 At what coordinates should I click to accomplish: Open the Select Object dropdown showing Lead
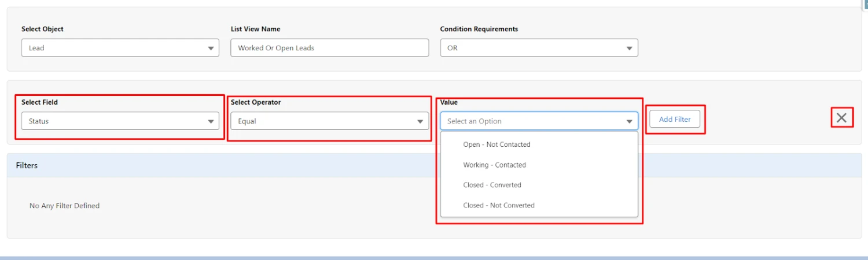coord(120,48)
